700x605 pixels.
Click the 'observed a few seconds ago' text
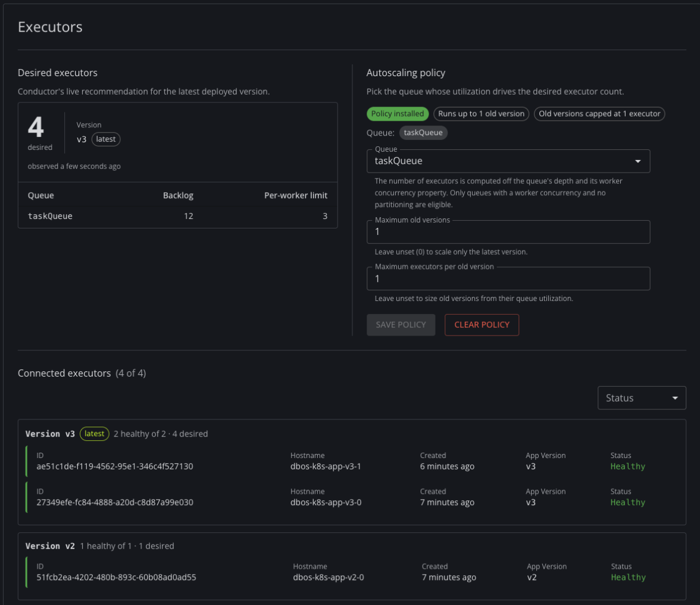click(x=74, y=167)
